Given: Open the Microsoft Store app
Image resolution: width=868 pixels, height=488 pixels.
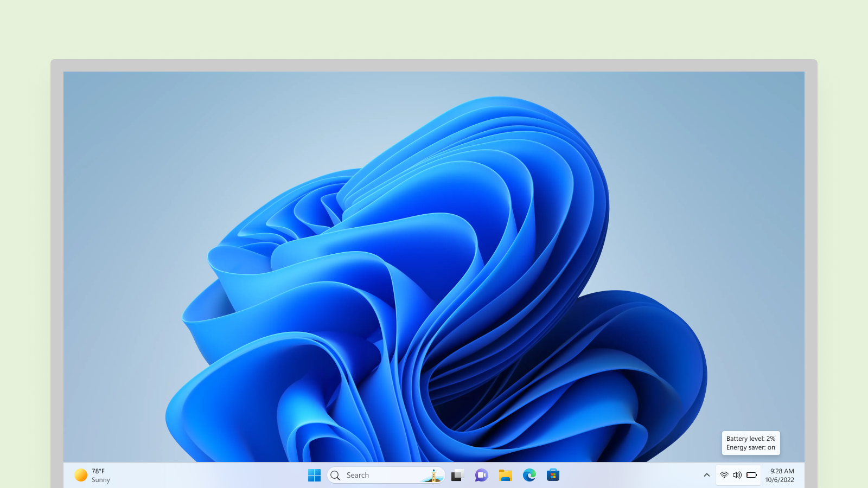Looking at the screenshot, I should (553, 475).
